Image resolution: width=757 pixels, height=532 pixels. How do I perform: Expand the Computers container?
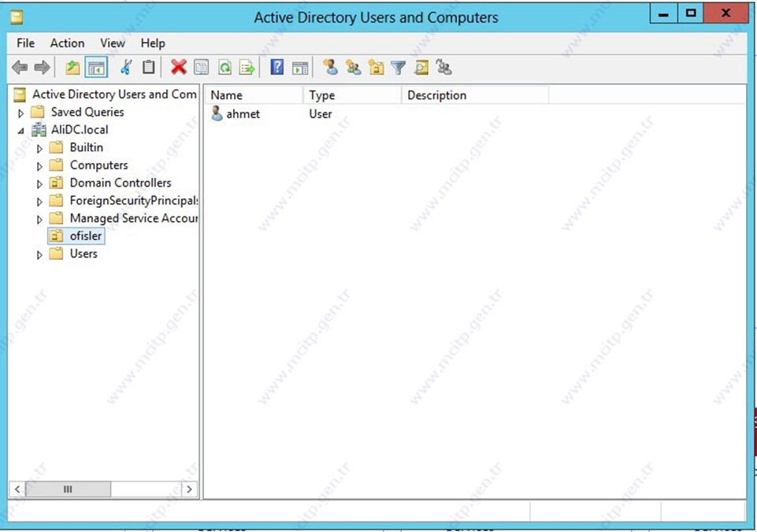coord(39,166)
